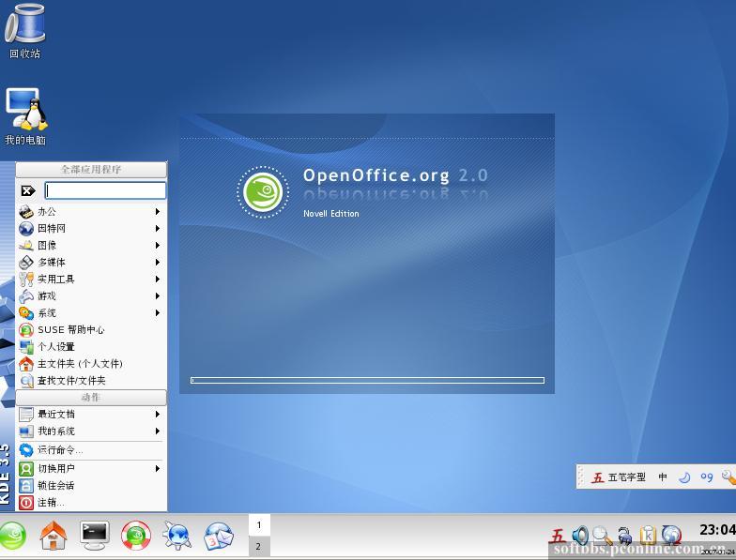The width and height of the screenshot is (736, 560).
Task: Toggle the 中 Chinese/English mode button
Action: 663,477
